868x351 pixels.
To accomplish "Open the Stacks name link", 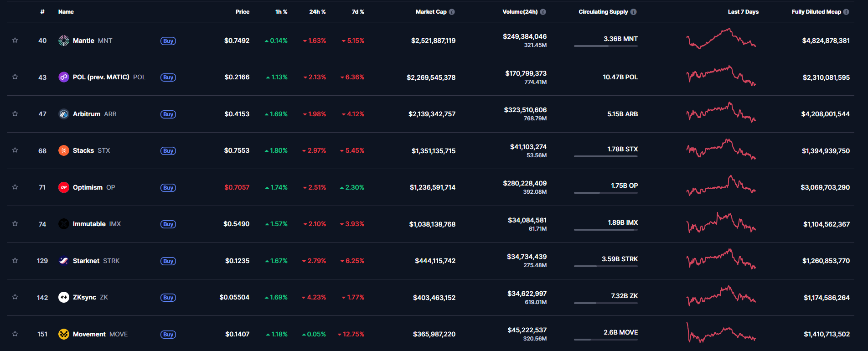I will coord(83,150).
